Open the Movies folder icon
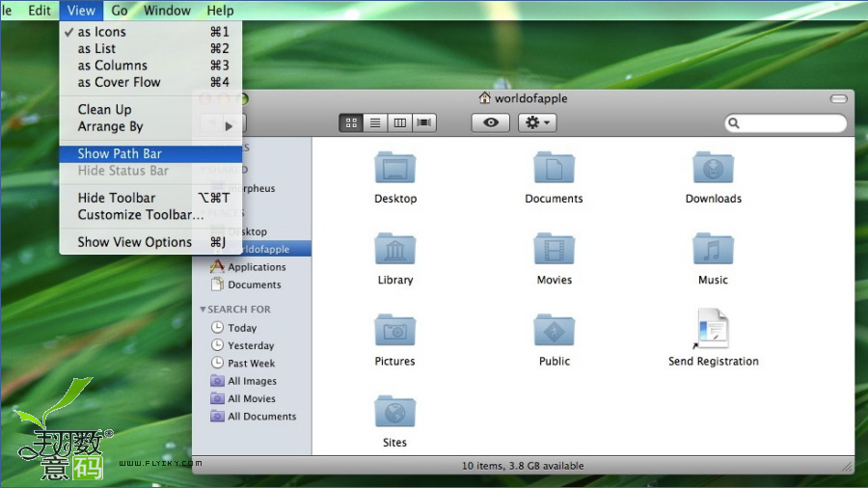This screenshot has width=868, height=488. click(555, 249)
